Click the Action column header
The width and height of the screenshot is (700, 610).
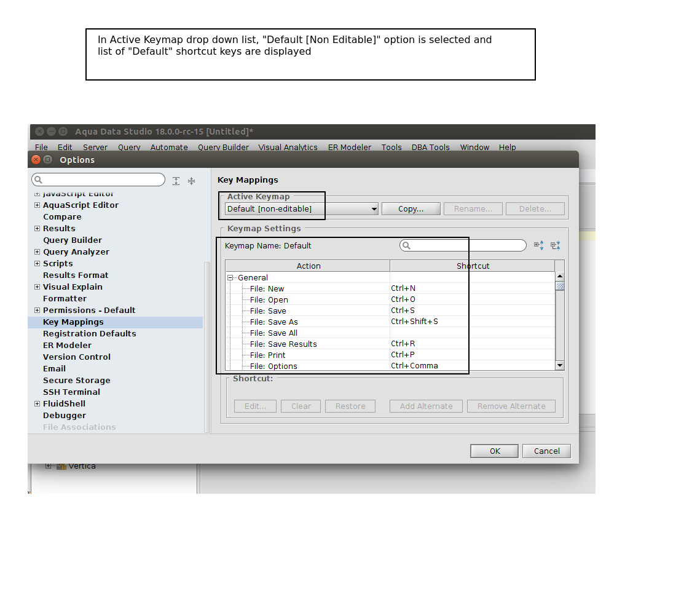tap(308, 266)
